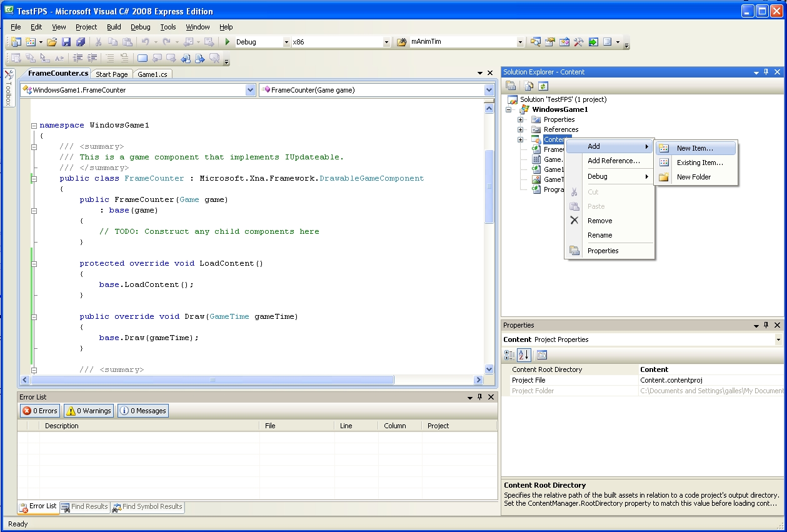This screenshot has width=787, height=532.
Task: Click the code editor's horizontal scrollbar thumb
Action: pos(213,379)
